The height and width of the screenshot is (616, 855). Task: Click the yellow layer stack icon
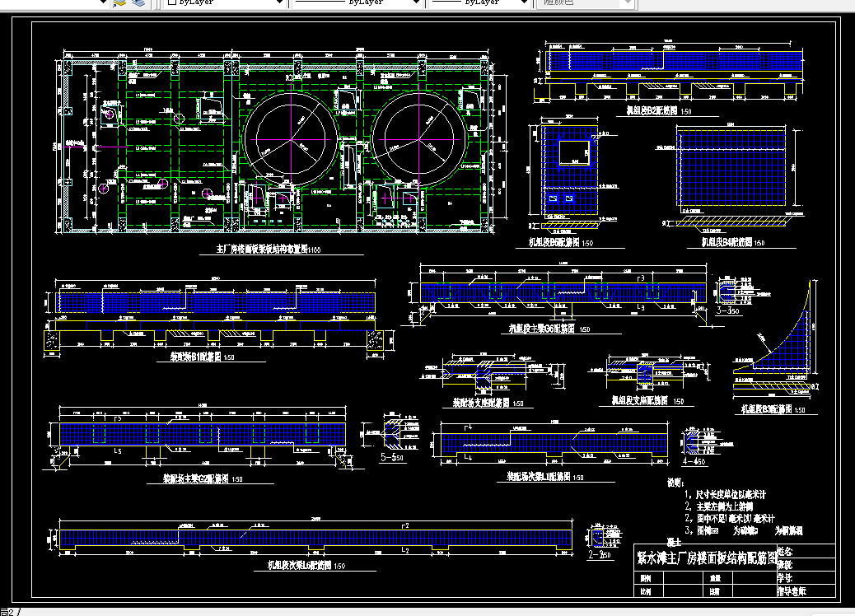[x=119, y=2]
